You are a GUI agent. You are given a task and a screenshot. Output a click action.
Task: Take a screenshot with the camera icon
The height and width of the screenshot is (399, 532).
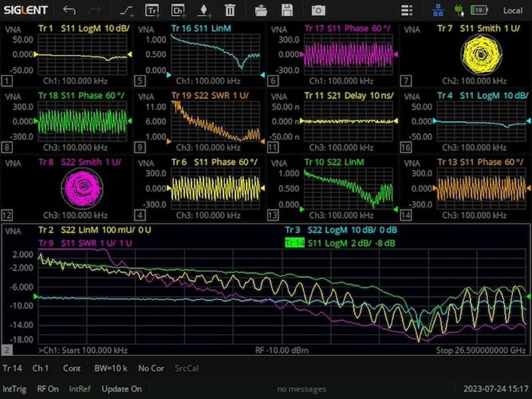point(318,10)
